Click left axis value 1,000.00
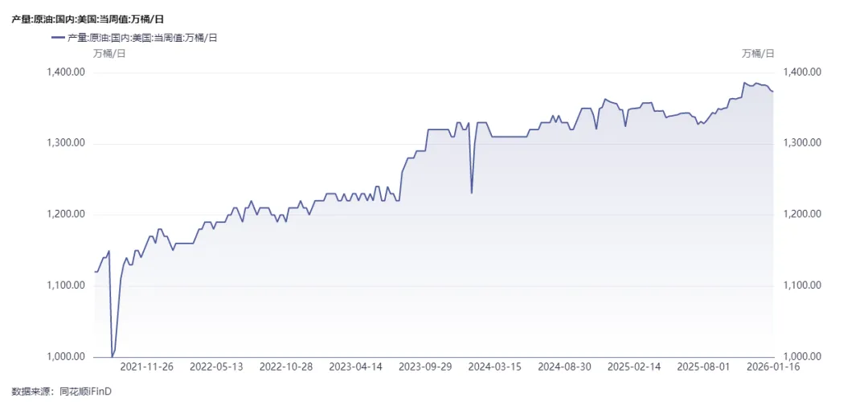This screenshot has width=868, height=410. [66, 357]
